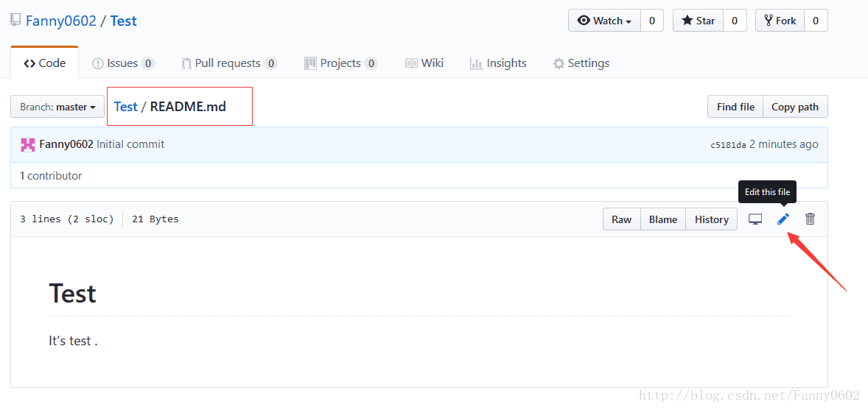The image size is (868, 410).
Task: Open the Blame view
Action: [663, 219]
